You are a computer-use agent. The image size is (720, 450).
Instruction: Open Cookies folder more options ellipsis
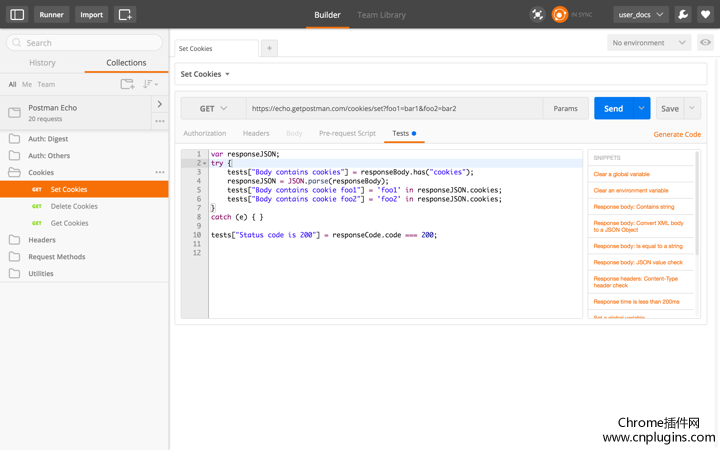pos(160,172)
